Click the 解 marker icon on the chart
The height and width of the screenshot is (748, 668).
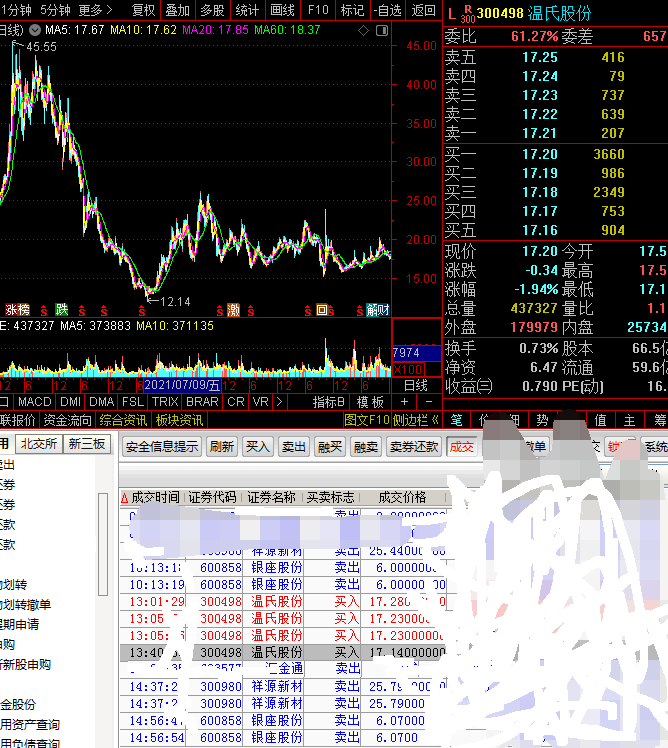click(372, 310)
